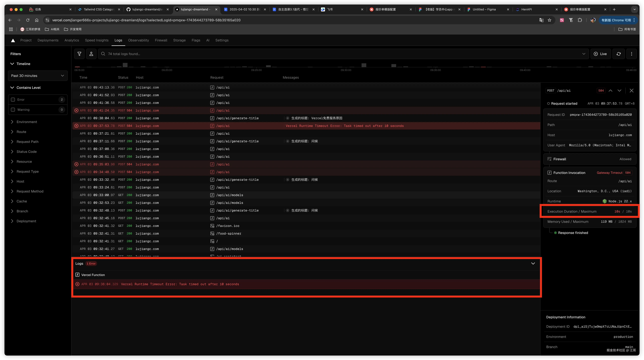Click the filter funnel icon
The width and height of the screenshot is (644, 360).
point(79,54)
